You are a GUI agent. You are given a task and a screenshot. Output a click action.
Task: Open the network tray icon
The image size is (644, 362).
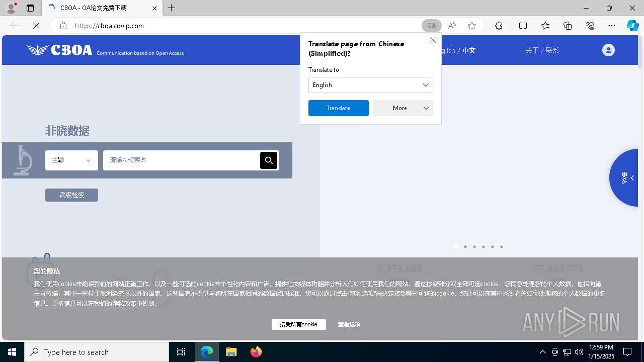click(x=567, y=352)
